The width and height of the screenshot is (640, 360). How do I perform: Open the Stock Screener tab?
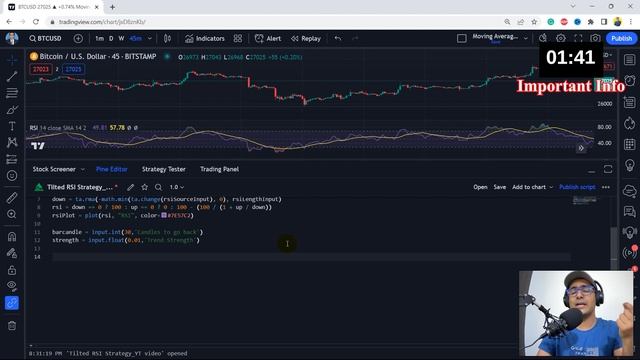(54, 169)
